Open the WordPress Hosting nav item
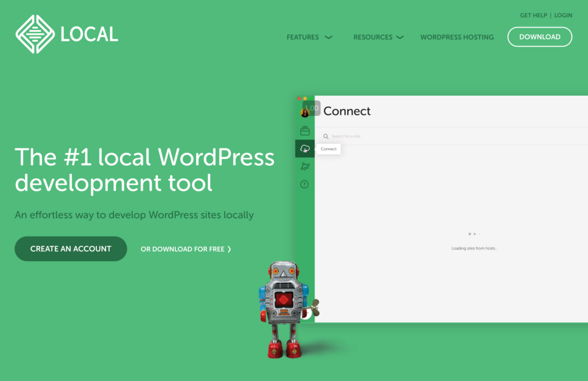This screenshot has width=588, height=381. [457, 37]
